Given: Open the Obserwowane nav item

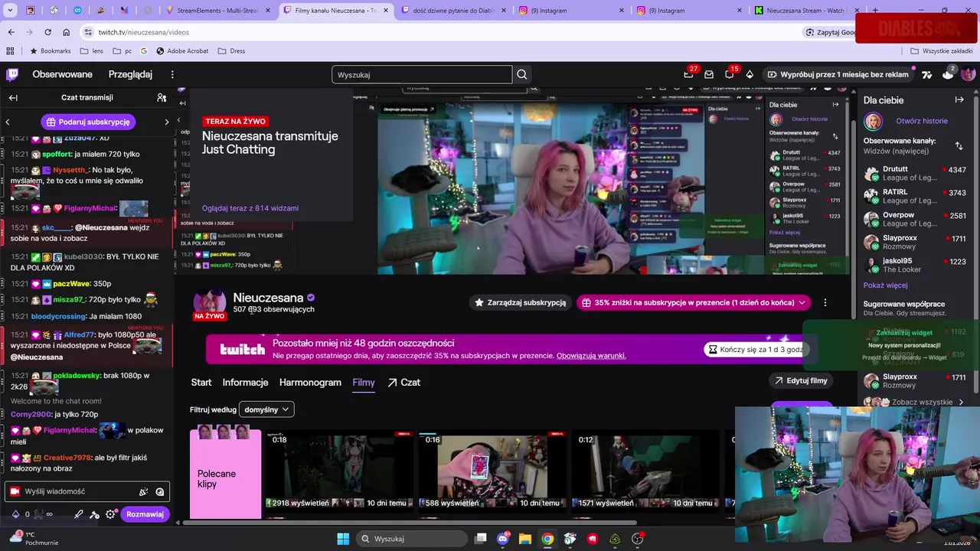Looking at the screenshot, I should click(62, 74).
